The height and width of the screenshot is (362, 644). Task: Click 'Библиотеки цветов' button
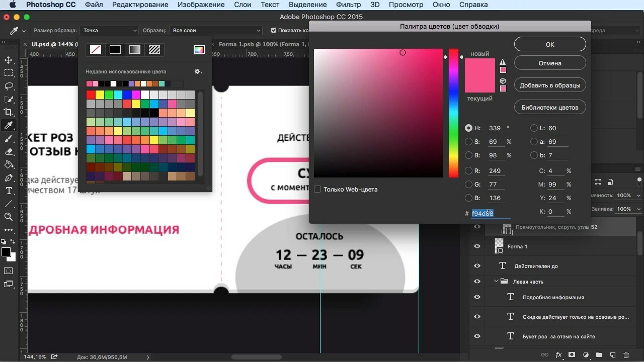tap(550, 107)
